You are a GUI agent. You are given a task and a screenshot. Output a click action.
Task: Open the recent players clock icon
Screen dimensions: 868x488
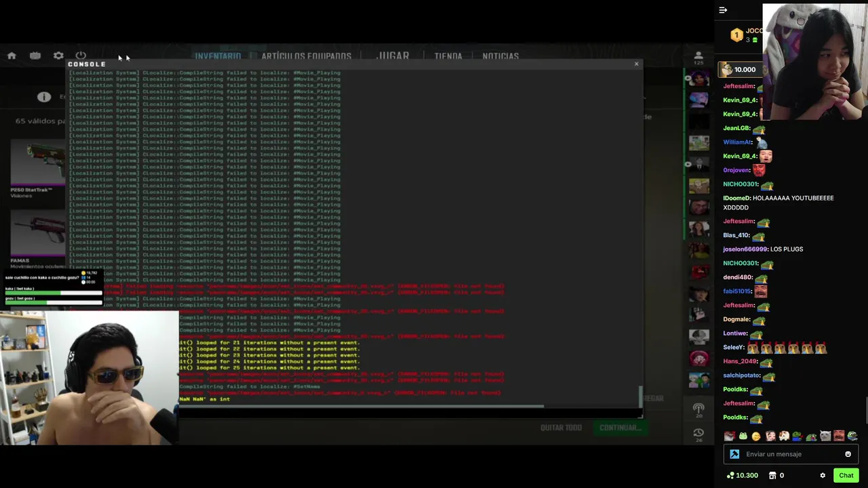click(698, 434)
